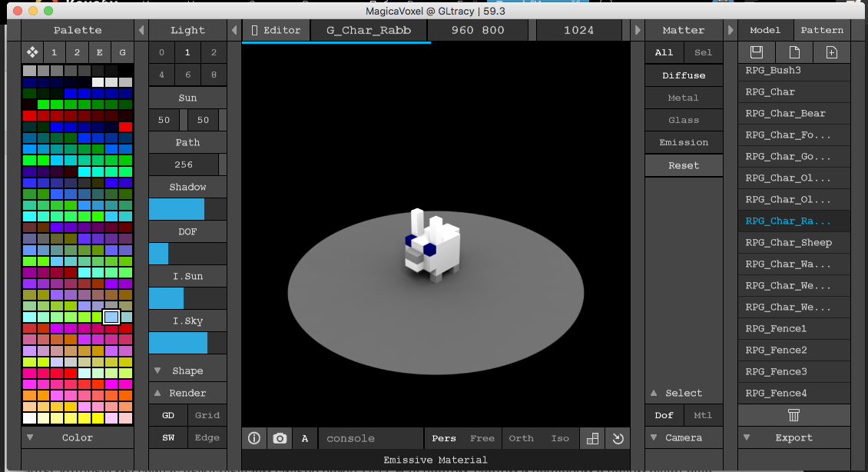This screenshot has width=868, height=472.
Task: Set material to Diffuse
Action: pos(684,75)
